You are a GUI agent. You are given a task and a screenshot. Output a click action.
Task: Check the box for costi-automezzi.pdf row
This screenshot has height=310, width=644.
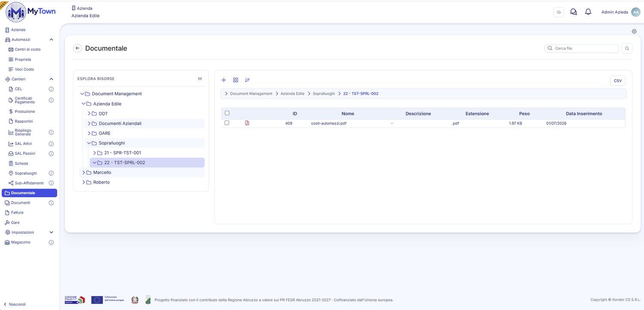227,123
